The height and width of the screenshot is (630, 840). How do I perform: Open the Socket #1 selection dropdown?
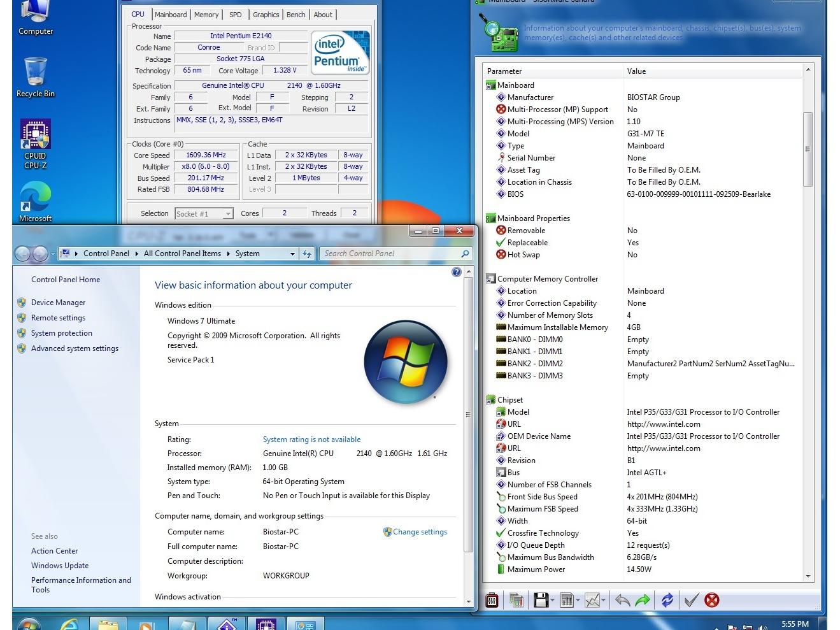[227, 214]
